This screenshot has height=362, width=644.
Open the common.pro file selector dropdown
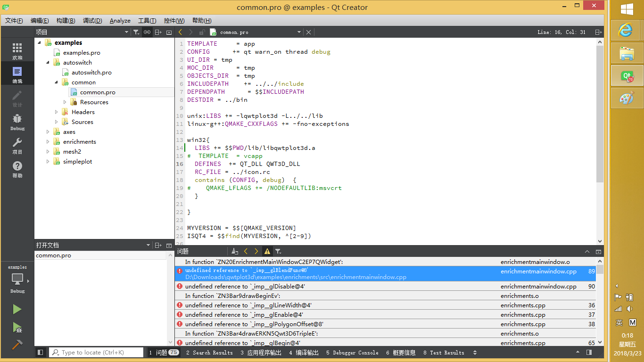(x=299, y=32)
